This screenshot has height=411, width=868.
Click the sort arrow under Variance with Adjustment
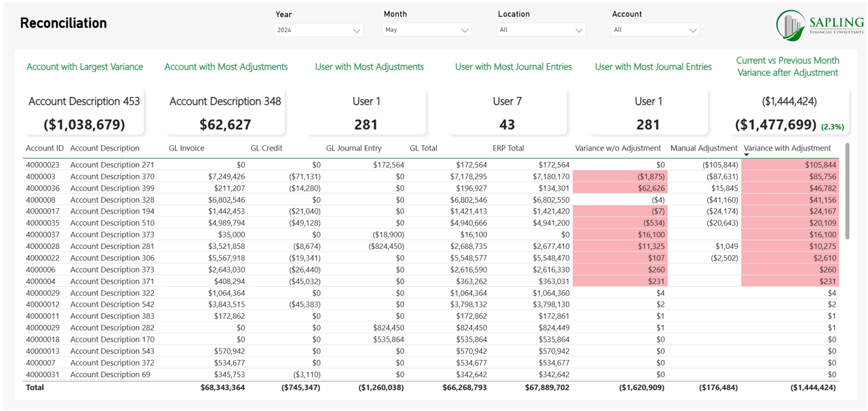[x=747, y=155]
